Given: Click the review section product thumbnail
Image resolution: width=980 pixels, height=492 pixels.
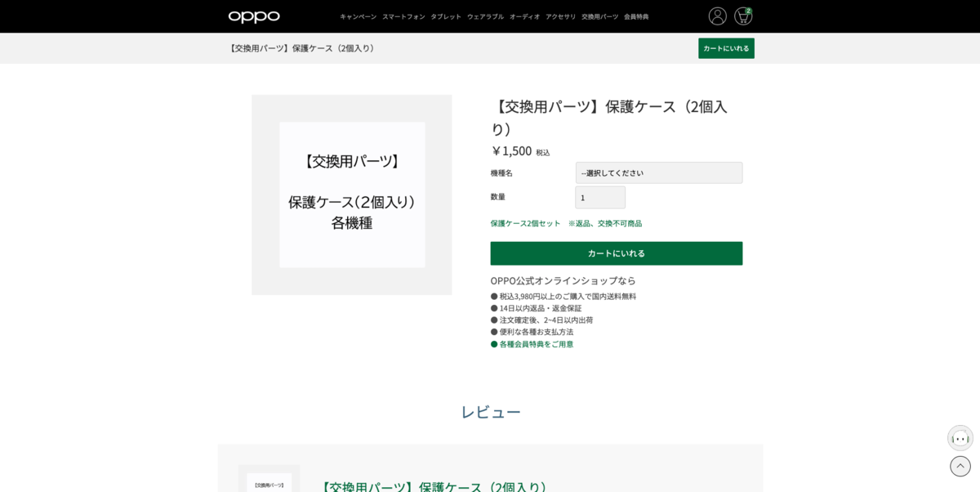Looking at the screenshot, I should point(269,481).
